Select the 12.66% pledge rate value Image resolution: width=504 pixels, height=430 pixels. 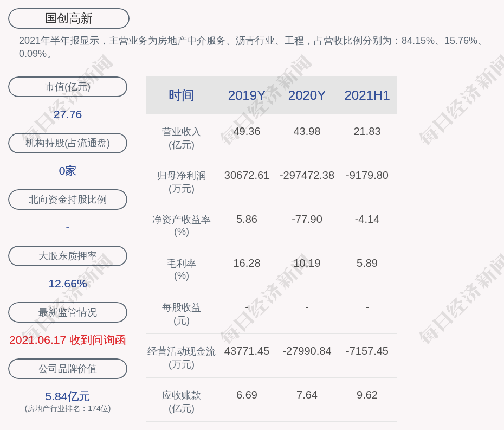click(68, 284)
